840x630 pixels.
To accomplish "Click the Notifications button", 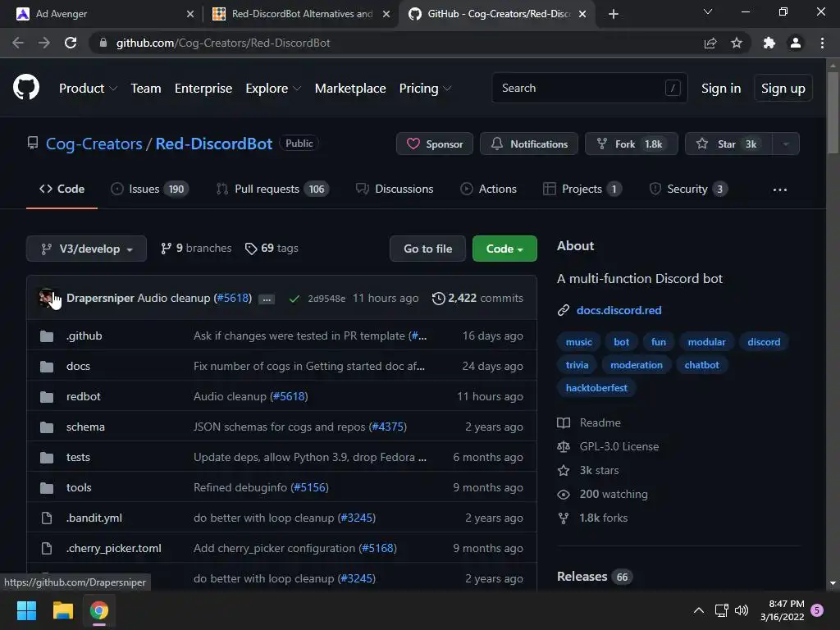I will (529, 144).
